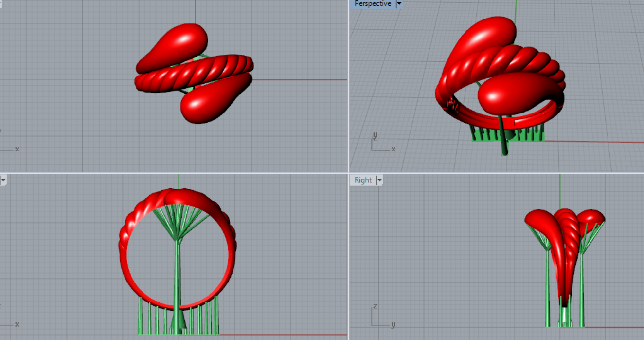Click the Right viewport title label
This screenshot has height=340, width=644.
click(x=363, y=180)
